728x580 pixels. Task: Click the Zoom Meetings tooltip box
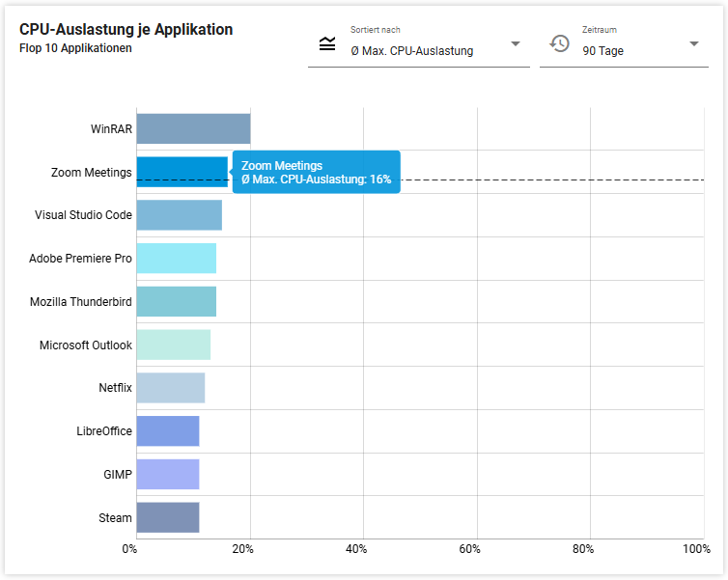click(x=316, y=173)
